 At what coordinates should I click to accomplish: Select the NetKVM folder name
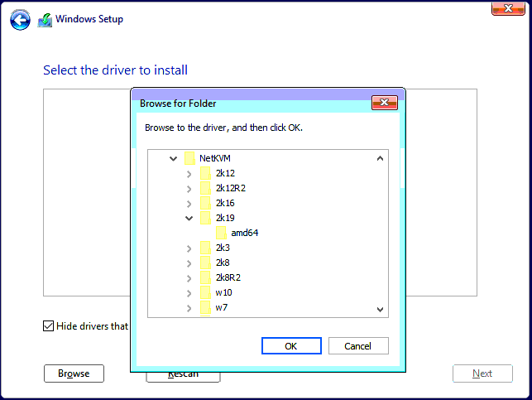click(215, 158)
